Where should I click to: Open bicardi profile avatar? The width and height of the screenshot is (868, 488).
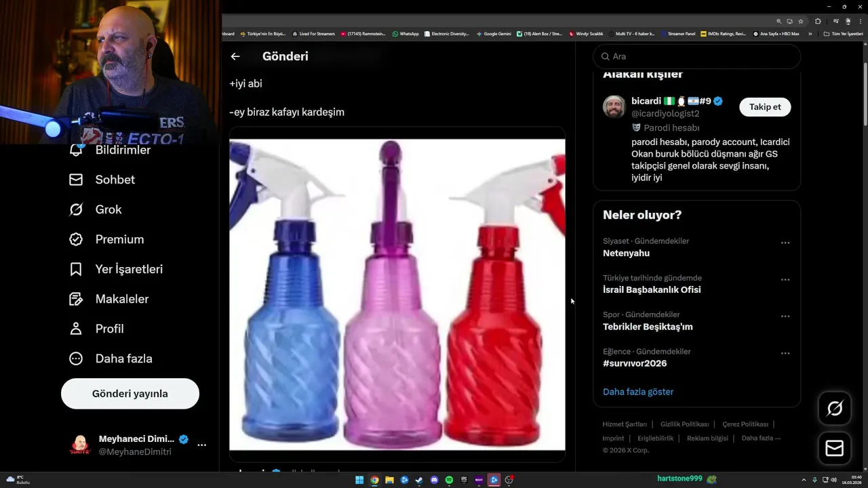[614, 107]
